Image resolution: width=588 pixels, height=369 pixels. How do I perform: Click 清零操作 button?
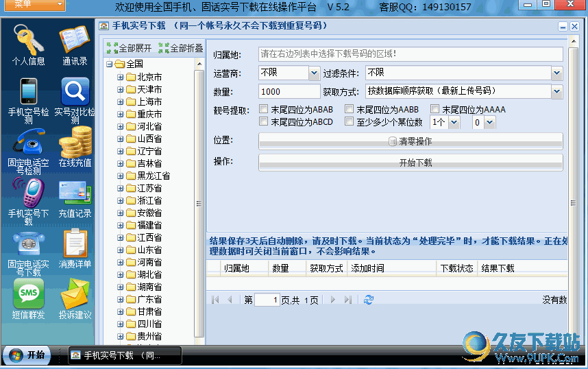411,141
